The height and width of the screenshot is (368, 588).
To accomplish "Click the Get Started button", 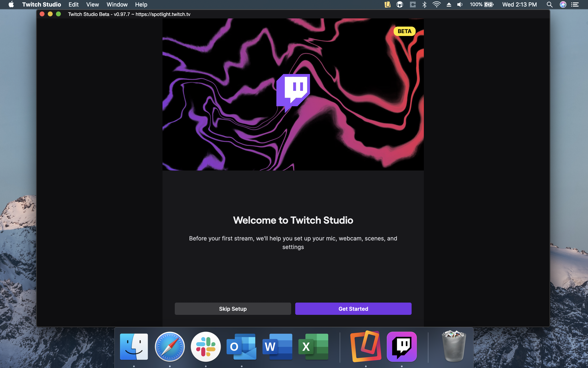I will click(353, 309).
